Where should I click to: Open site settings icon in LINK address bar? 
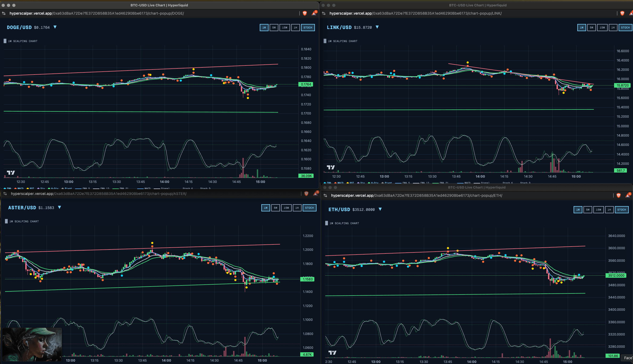click(x=324, y=13)
